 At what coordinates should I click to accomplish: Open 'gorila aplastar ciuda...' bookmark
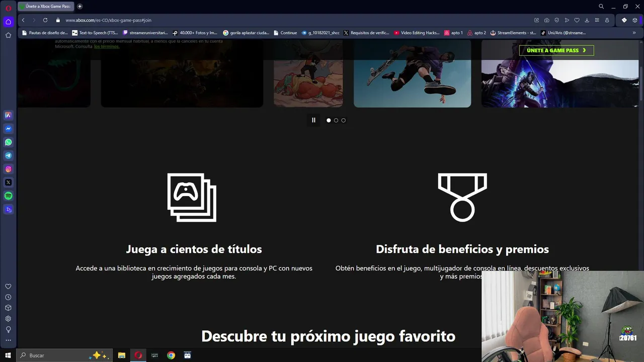246,33
